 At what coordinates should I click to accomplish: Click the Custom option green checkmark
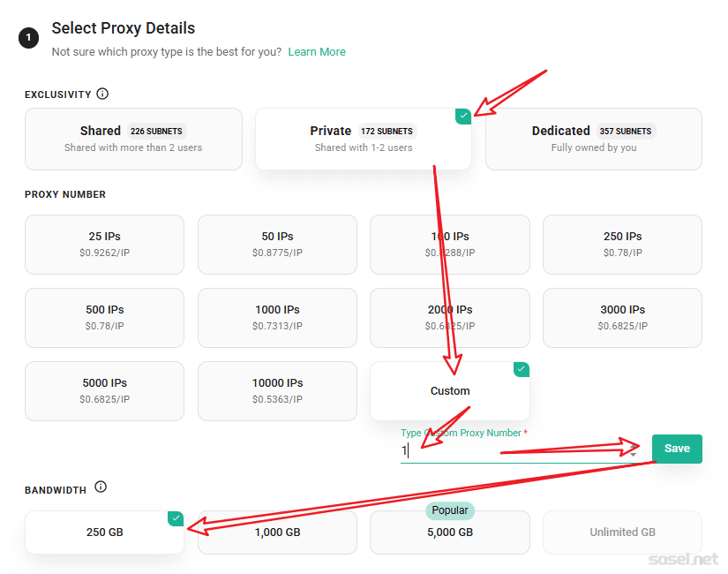(x=522, y=369)
